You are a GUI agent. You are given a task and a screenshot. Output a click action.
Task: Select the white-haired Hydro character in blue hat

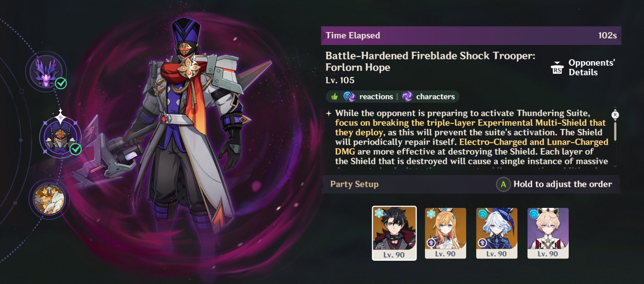[497, 233]
